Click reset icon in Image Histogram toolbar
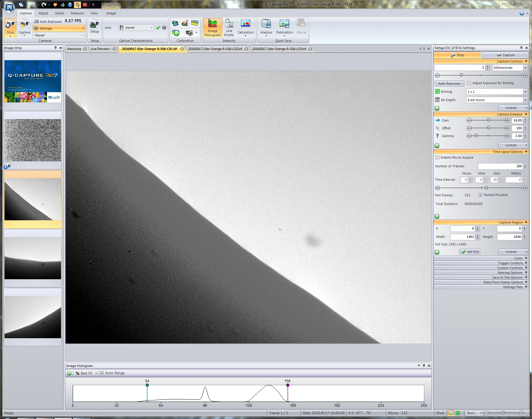This screenshot has width=532, height=419. [69, 373]
